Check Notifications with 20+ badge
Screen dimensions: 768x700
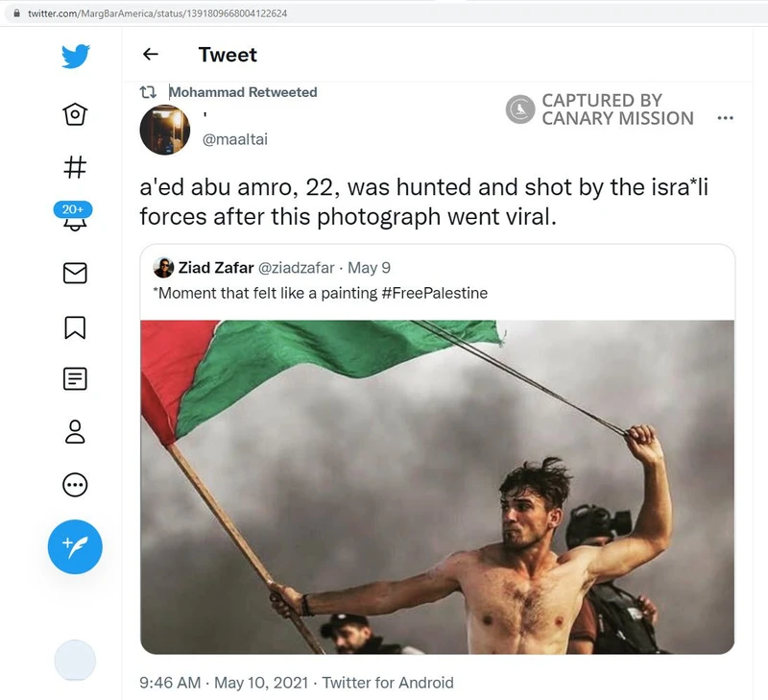tap(75, 219)
